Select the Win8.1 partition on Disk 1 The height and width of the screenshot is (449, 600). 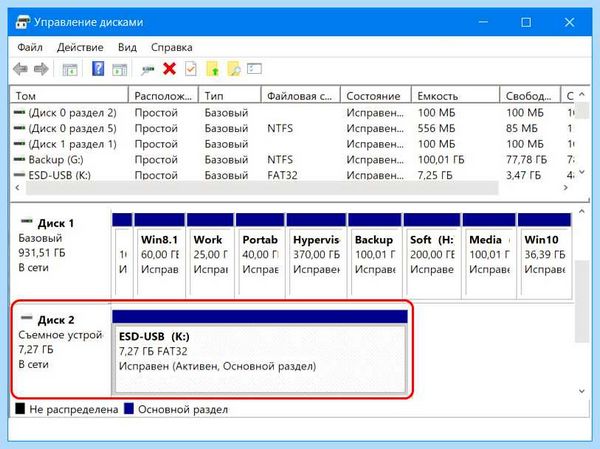click(x=160, y=256)
